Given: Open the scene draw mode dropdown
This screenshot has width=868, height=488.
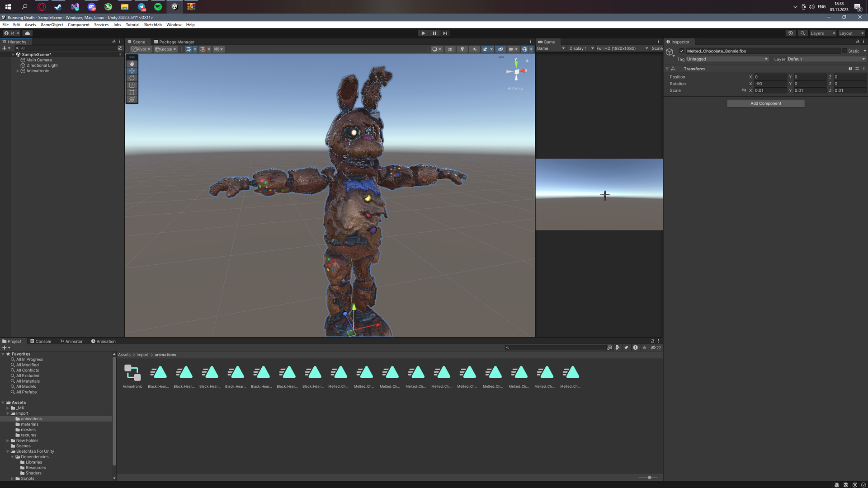Looking at the screenshot, I should click(x=437, y=49).
